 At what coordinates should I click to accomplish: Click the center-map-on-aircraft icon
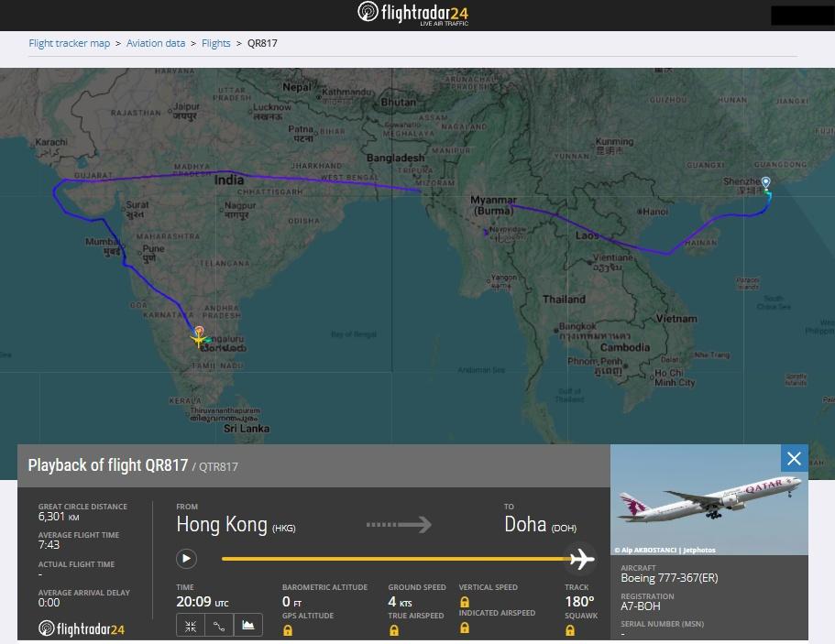coord(191,627)
